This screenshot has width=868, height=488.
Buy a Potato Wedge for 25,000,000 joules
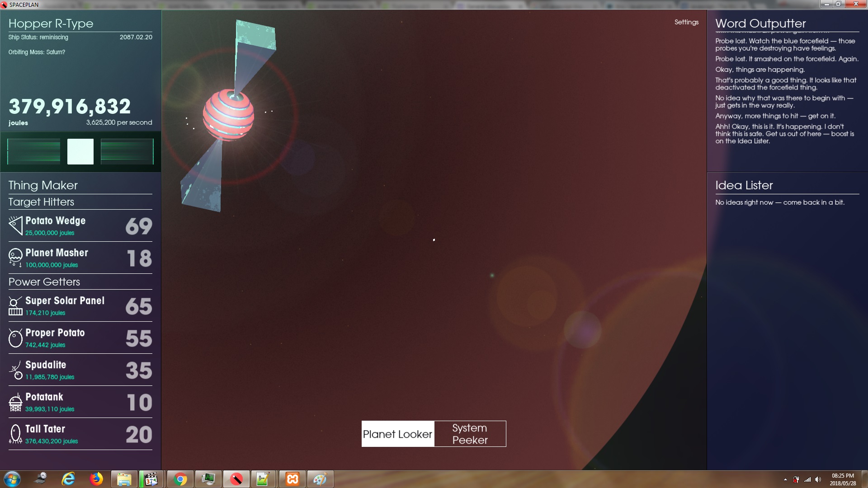point(80,225)
